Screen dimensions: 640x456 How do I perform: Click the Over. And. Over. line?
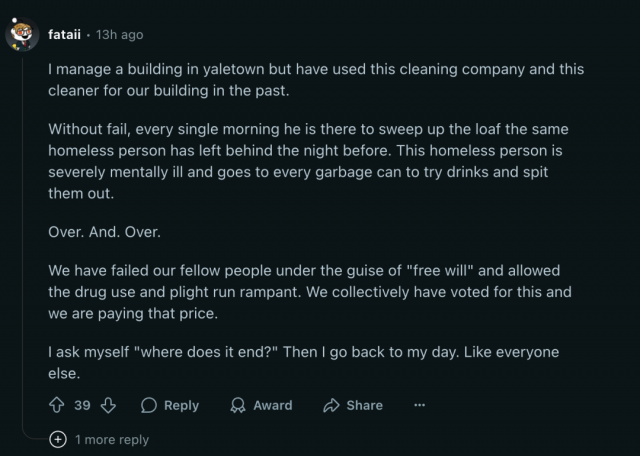(104, 232)
